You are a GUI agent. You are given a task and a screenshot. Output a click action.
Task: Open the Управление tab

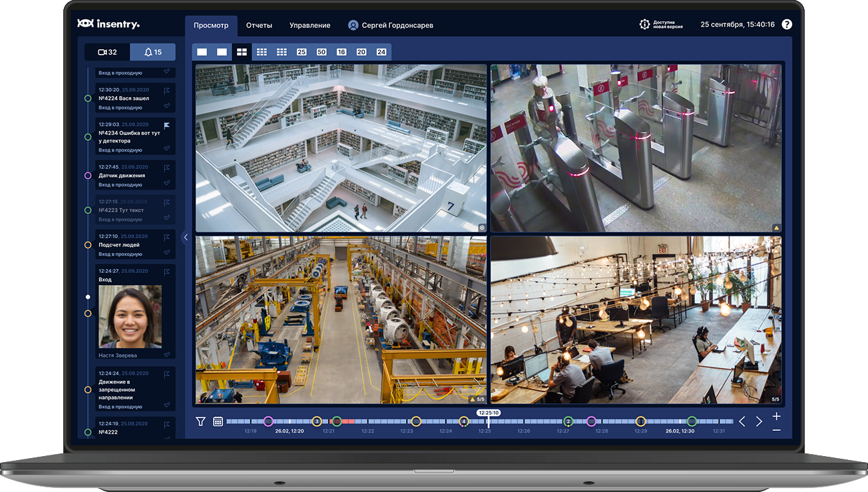coord(310,25)
